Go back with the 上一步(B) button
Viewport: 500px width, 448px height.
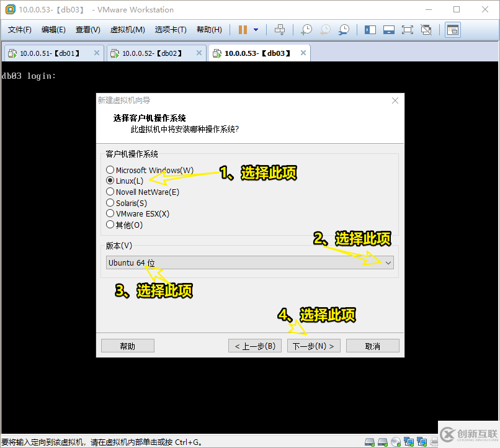[255, 346]
